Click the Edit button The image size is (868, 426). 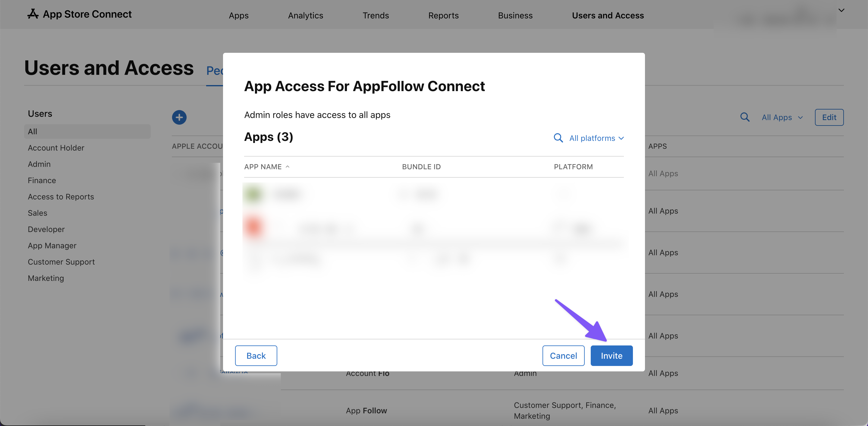(829, 117)
